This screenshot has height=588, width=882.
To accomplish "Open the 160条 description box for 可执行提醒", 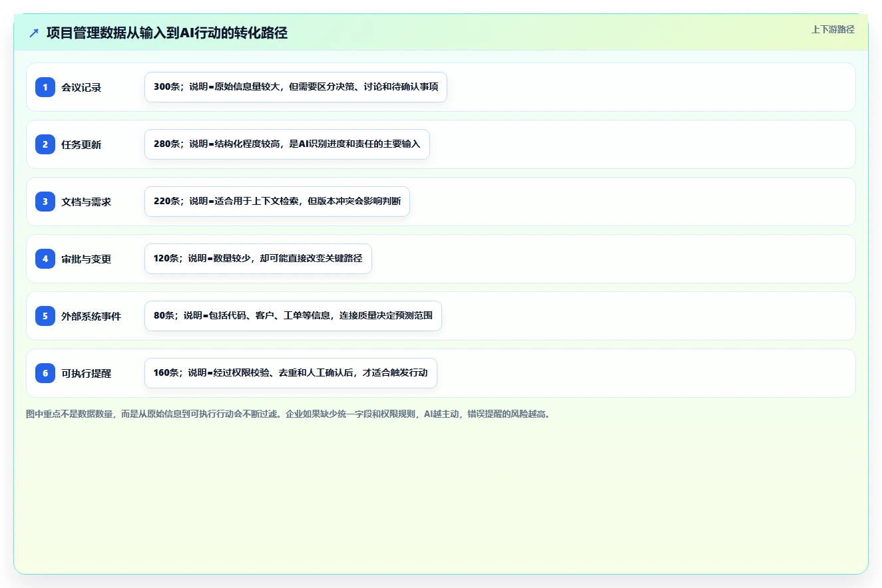I will [290, 373].
